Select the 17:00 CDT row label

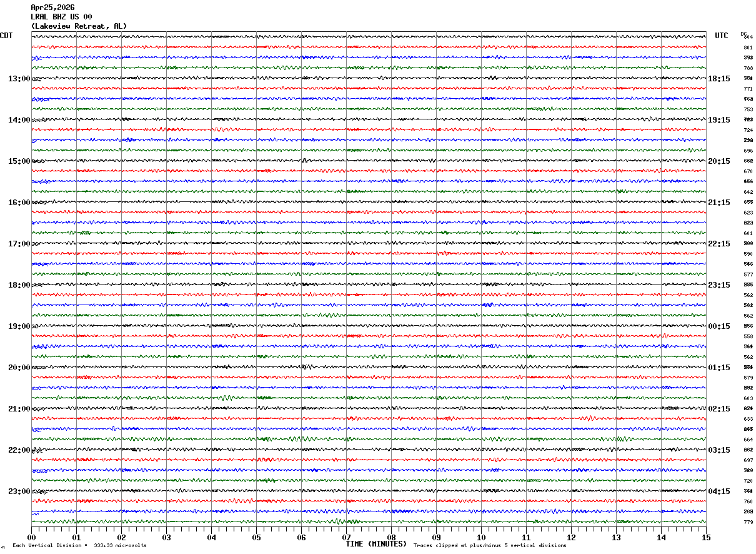(x=19, y=244)
